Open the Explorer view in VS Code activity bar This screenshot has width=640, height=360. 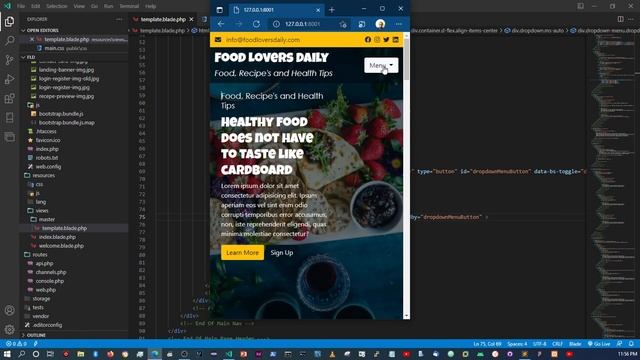[9, 21]
